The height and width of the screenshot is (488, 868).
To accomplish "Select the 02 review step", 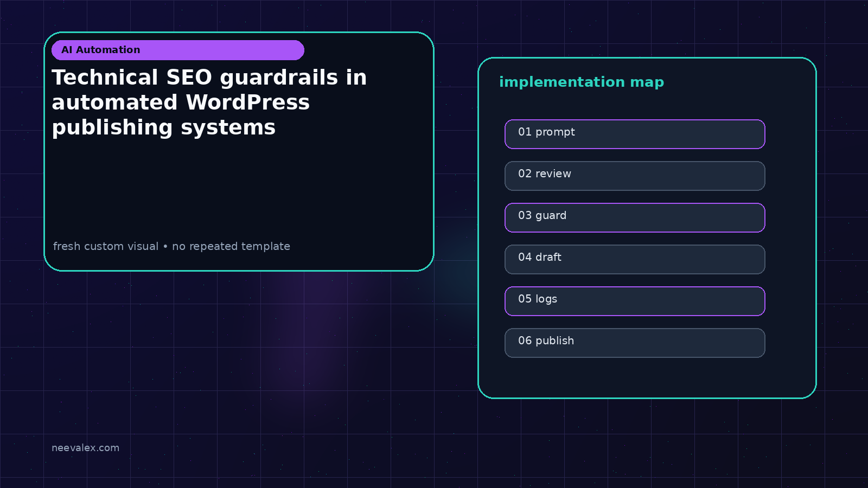I will coord(635,176).
